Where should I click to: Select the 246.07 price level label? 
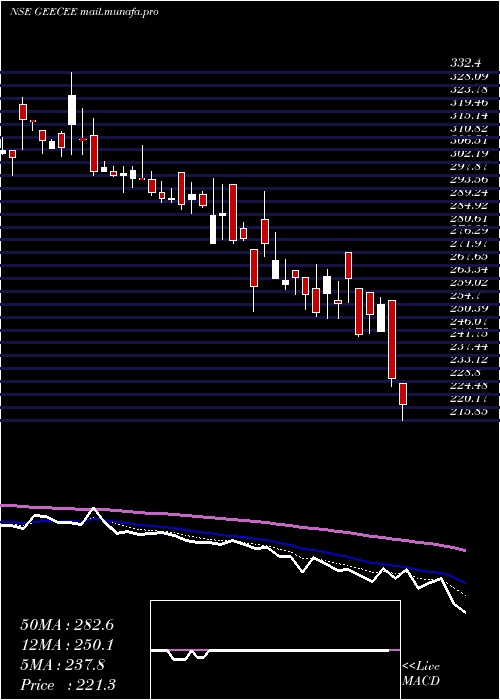[468, 321]
